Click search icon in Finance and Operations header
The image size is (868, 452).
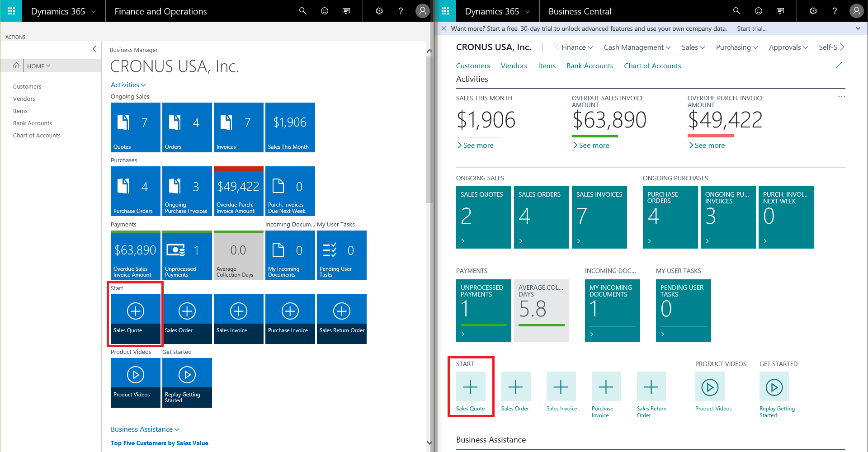(303, 11)
